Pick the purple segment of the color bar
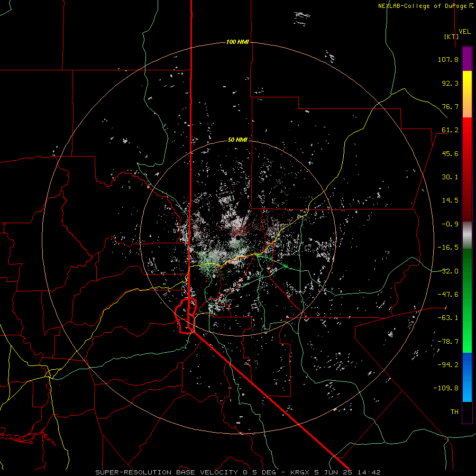 (467, 59)
